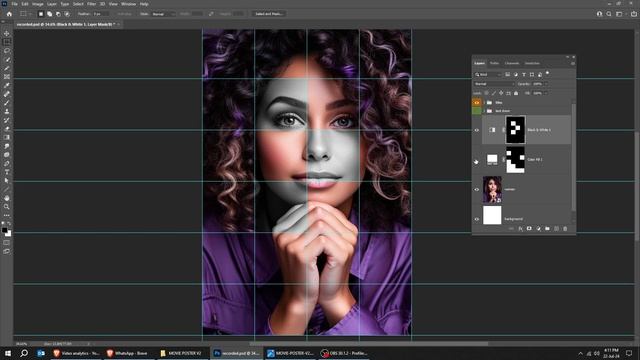
Task: Select the Path Selection arrow tool
Action: pyautogui.click(x=7, y=180)
